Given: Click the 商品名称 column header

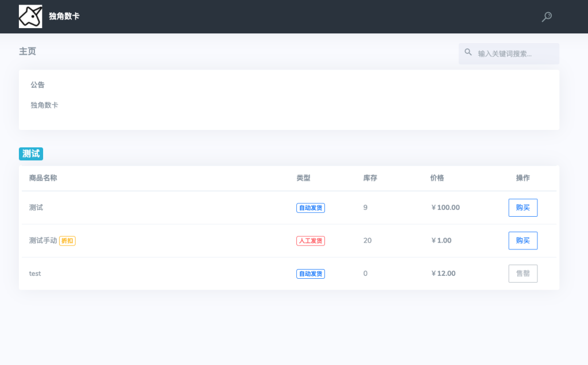Looking at the screenshot, I should (x=44, y=178).
